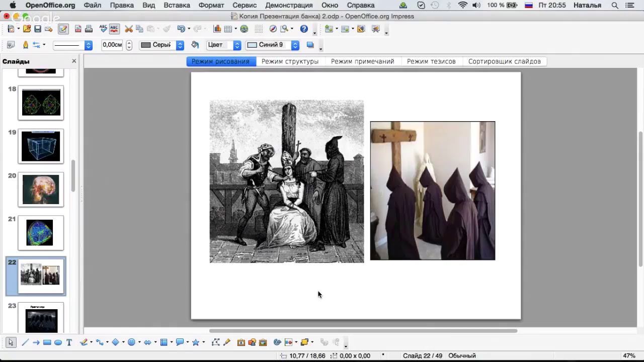
Task: Toggle AutoSpellcheck in the toolbar
Action: click(114, 29)
